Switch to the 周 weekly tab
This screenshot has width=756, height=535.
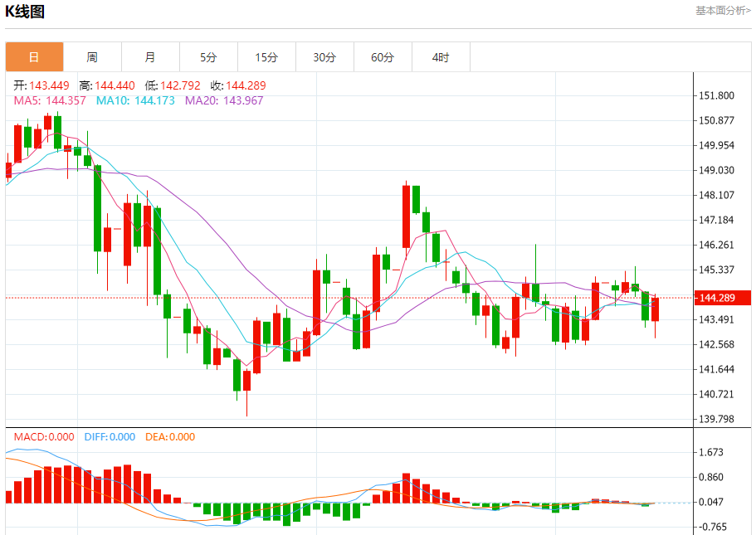[92, 57]
